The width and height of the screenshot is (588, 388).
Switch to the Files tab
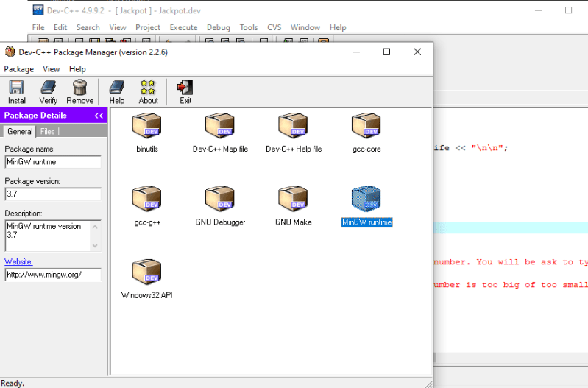coord(47,131)
